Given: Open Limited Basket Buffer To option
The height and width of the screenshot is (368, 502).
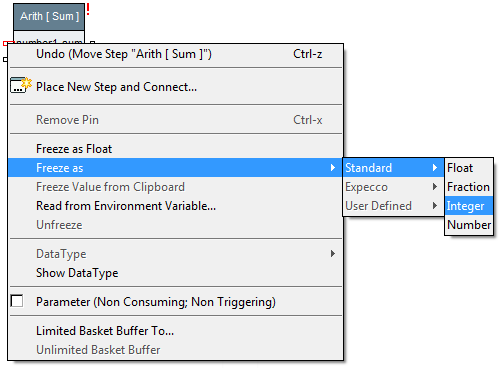Looking at the screenshot, I should [x=176, y=331].
